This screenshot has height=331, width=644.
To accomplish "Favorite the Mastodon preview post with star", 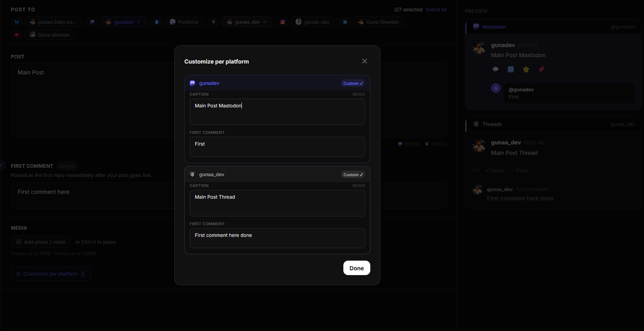I will point(526,70).
